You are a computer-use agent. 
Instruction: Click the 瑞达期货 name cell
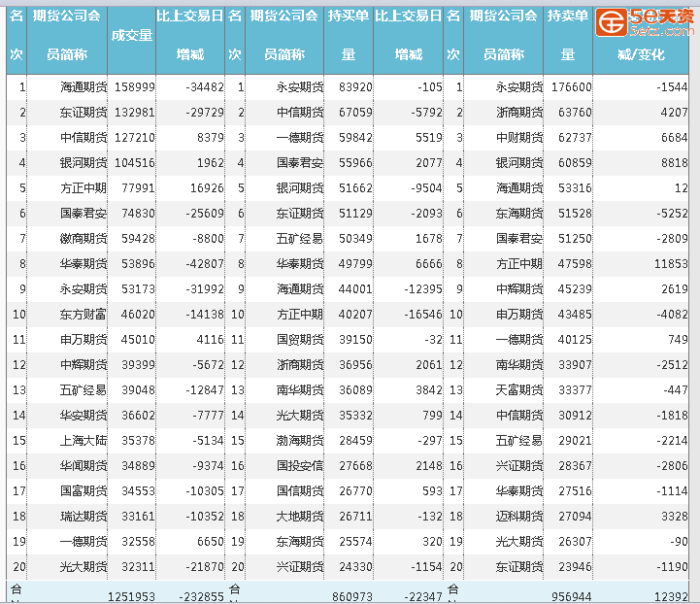(83, 516)
